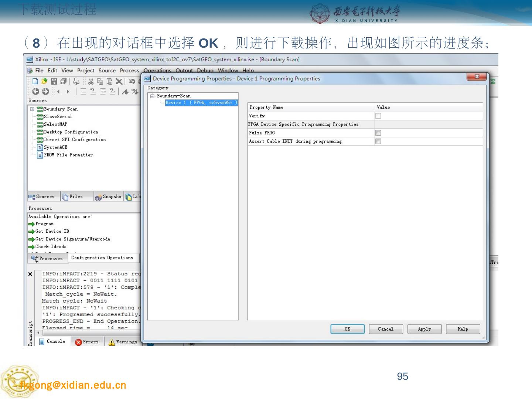Viewport: 532px width, 399px height.
Task: Click the transcript horizontal scrollbar left arrow
Action: coord(38,333)
